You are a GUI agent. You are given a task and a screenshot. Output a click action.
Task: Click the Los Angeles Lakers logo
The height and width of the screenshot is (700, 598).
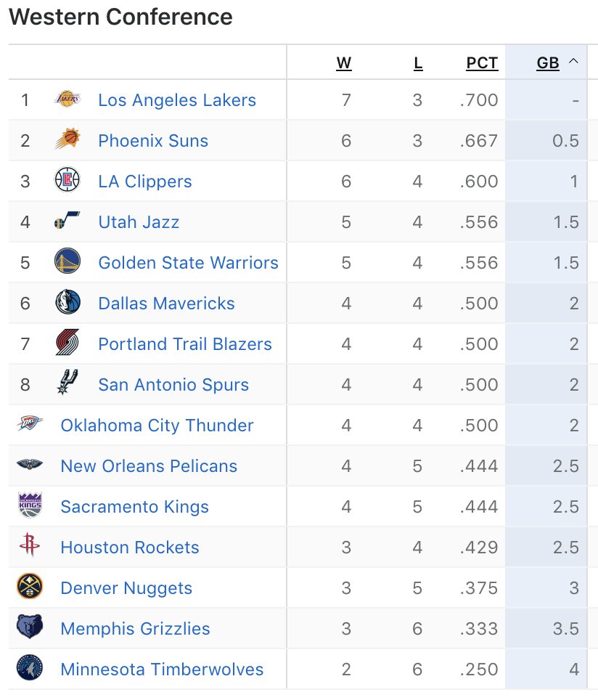[x=67, y=99]
